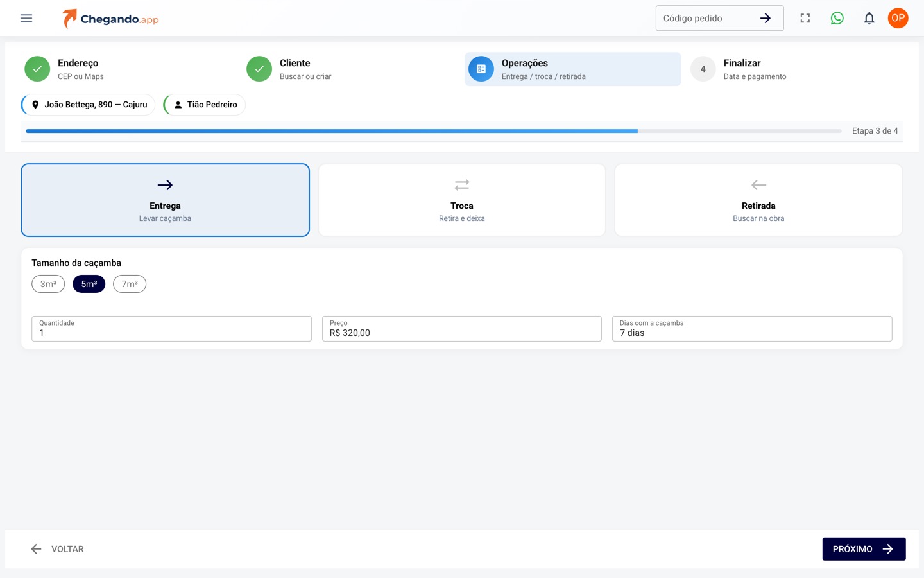924x578 pixels.
Task: Select 7m³ dumpster size
Action: 130,284
